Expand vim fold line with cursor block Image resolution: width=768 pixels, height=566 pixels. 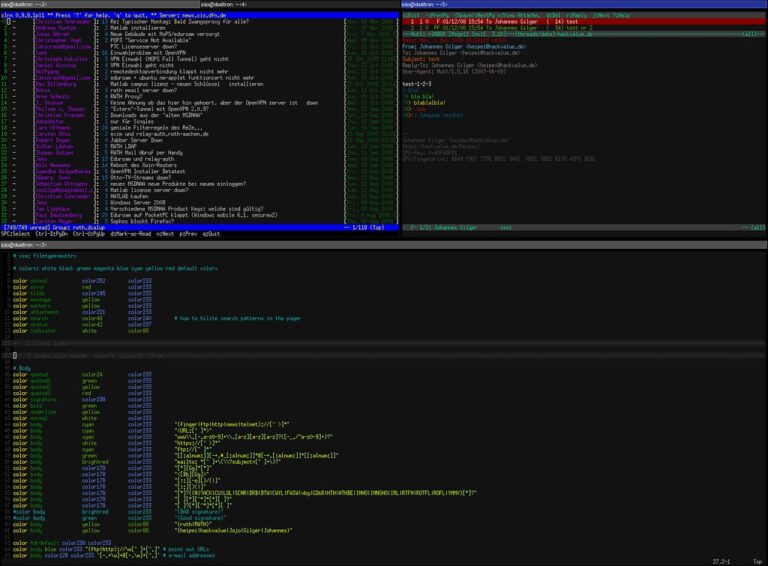tap(384, 356)
